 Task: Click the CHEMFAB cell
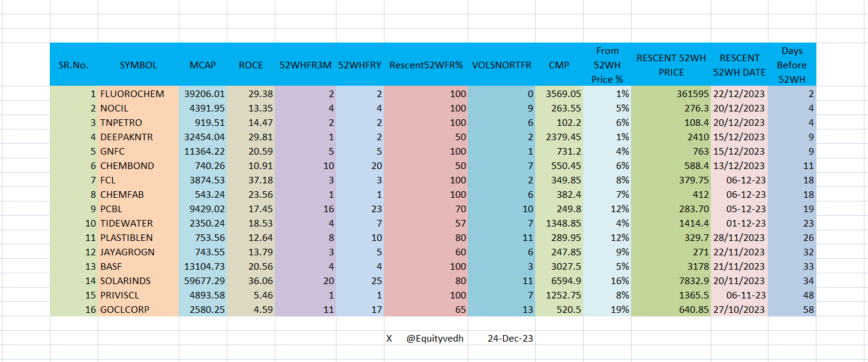pyautogui.click(x=139, y=194)
